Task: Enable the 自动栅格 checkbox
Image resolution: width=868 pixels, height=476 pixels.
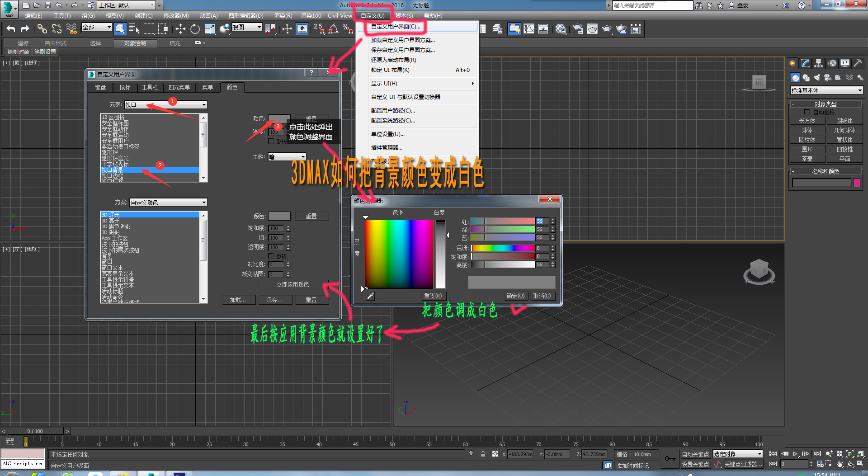Action: click(x=807, y=111)
